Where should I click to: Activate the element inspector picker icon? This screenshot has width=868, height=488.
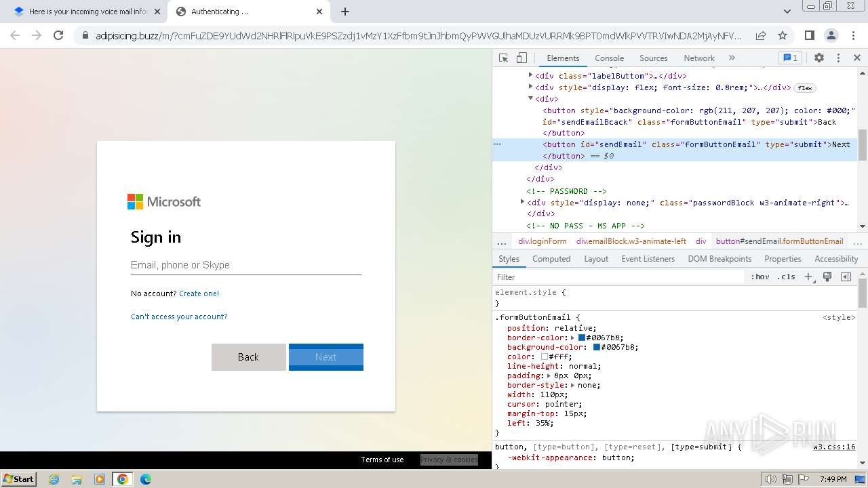click(503, 58)
